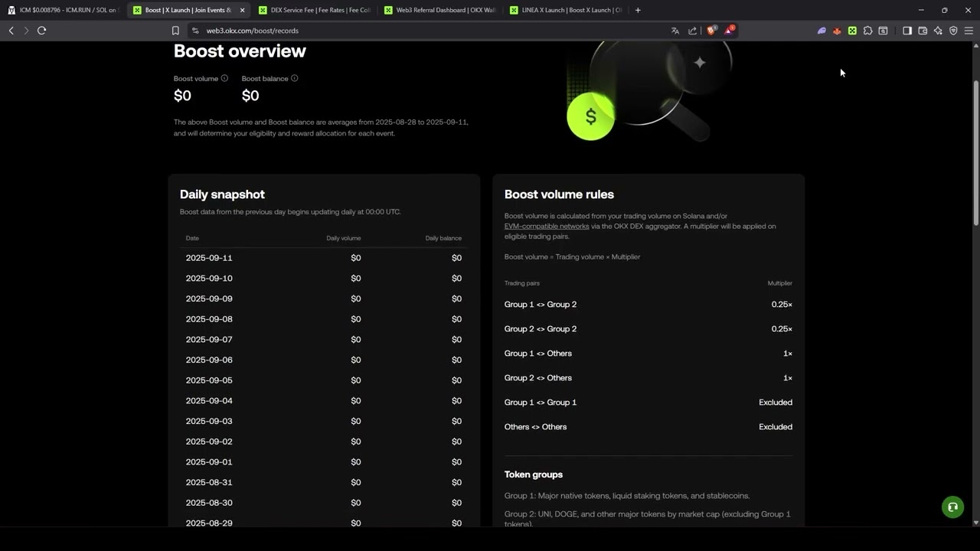Click the Others <> Others pair
Screen dimensions: 980x551
[536, 427]
